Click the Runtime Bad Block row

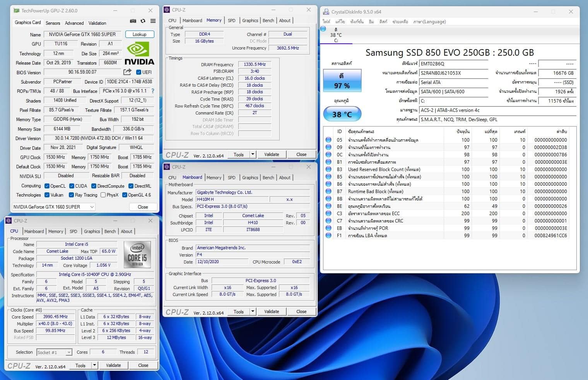click(446, 191)
